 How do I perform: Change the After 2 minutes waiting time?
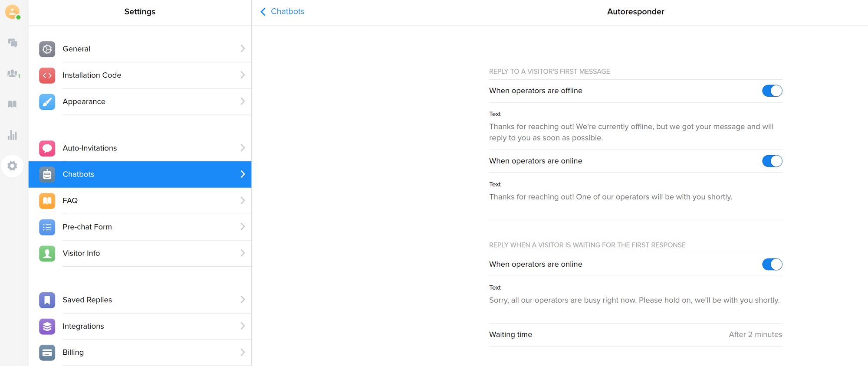point(755,334)
